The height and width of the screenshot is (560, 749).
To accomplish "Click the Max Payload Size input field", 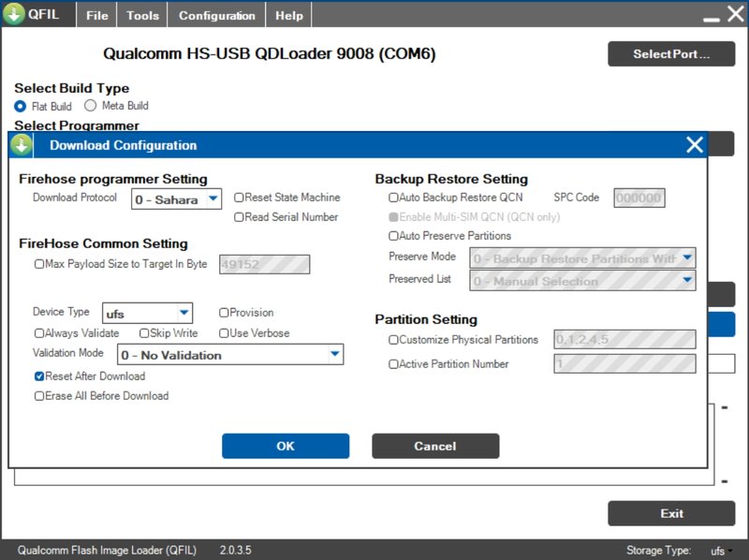I will click(264, 264).
